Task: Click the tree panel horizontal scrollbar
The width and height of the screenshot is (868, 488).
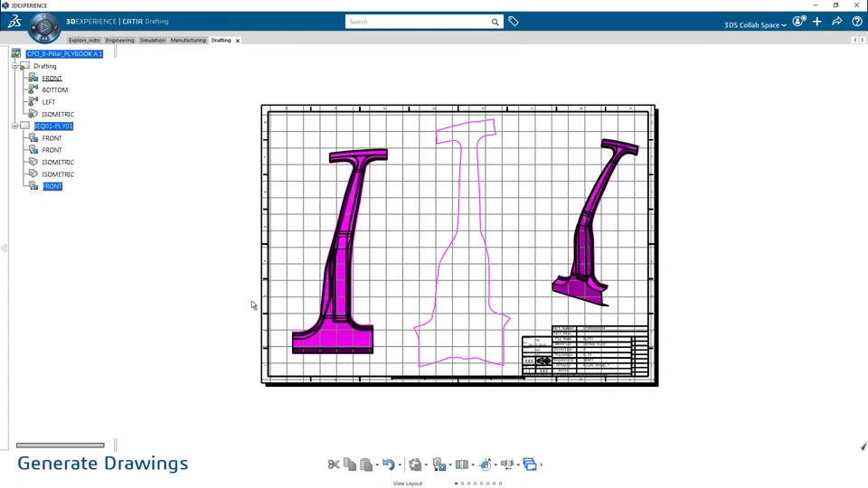Action: (61, 445)
